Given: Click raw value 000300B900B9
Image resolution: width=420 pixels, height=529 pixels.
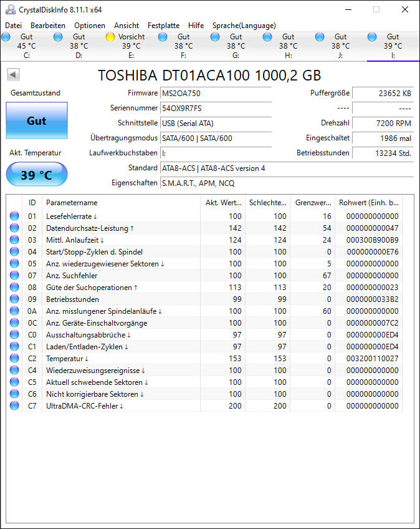Looking at the screenshot, I should [372, 240].
